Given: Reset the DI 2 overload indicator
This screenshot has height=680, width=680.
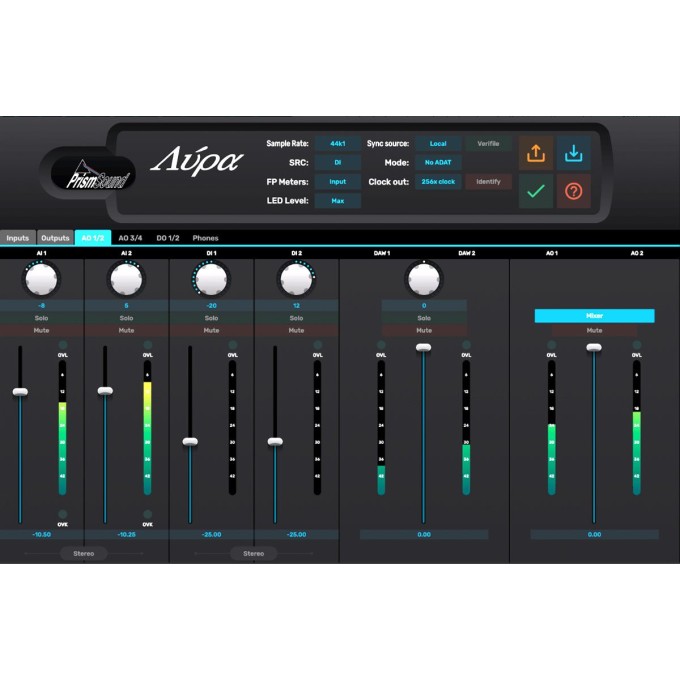Looking at the screenshot, I should pos(317,345).
